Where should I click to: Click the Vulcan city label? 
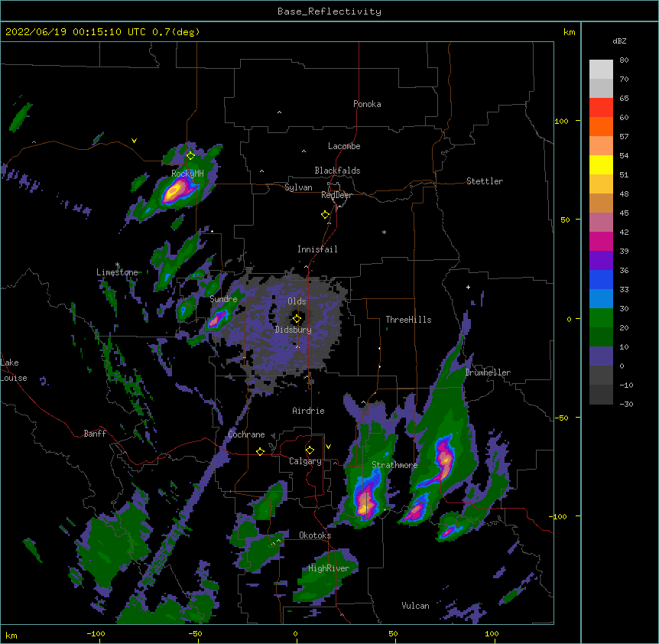415,606
